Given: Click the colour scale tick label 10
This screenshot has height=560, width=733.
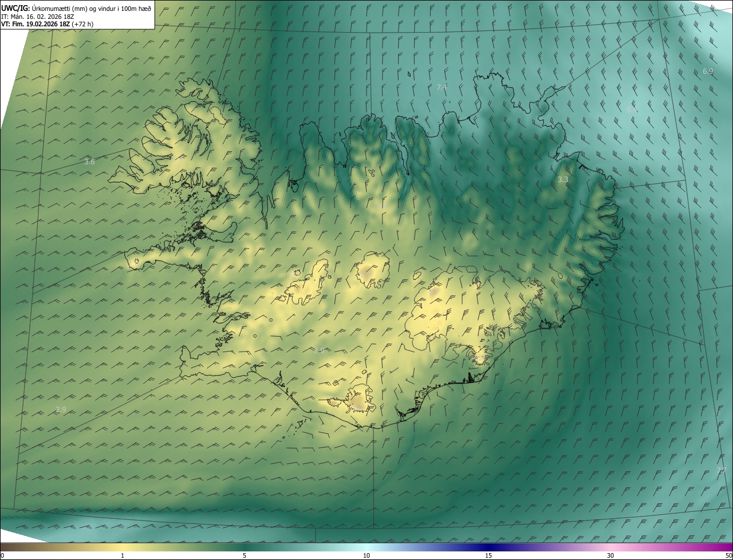Looking at the screenshot, I should [x=366, y=555].
